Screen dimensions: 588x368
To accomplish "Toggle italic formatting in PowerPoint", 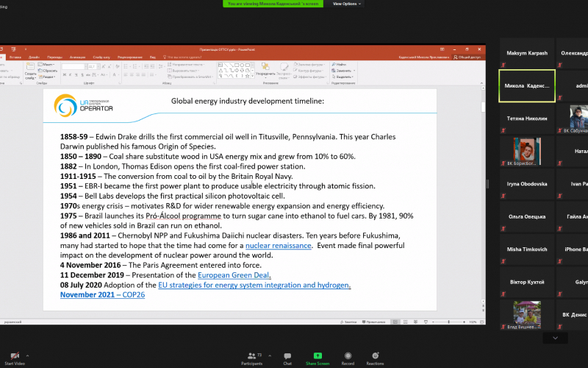I will pos(70,75).
